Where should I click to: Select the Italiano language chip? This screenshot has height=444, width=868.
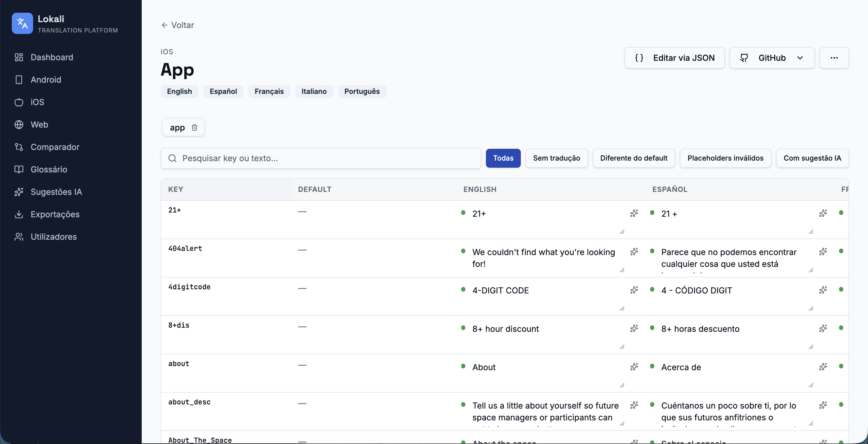314,91
